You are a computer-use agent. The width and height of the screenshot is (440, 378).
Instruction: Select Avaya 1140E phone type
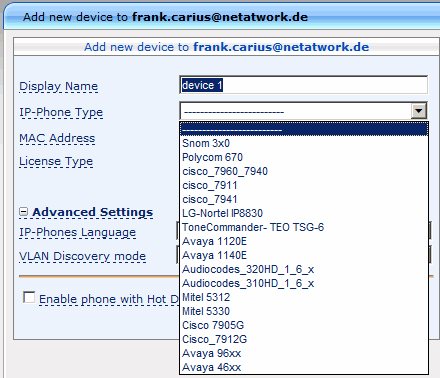click(x=304, y=255)
